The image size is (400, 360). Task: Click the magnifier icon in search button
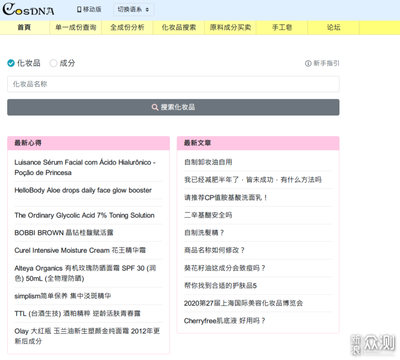click(155, 107)
